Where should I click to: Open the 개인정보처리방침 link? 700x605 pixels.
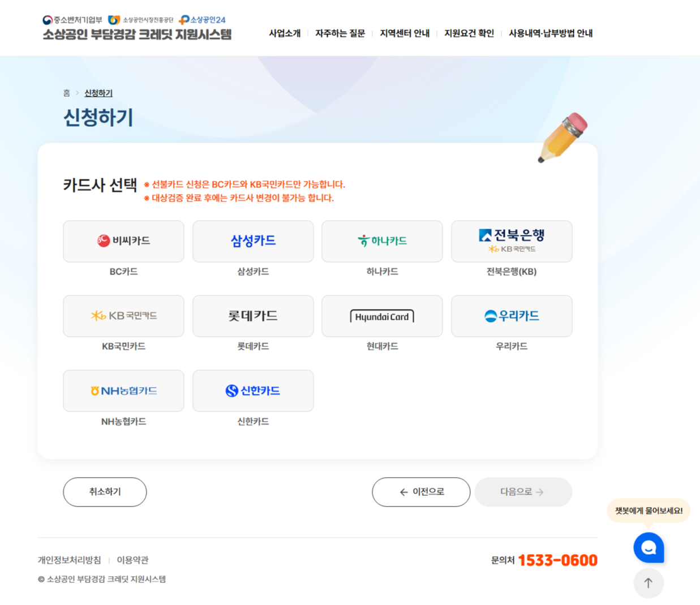(x=70, y=560)
